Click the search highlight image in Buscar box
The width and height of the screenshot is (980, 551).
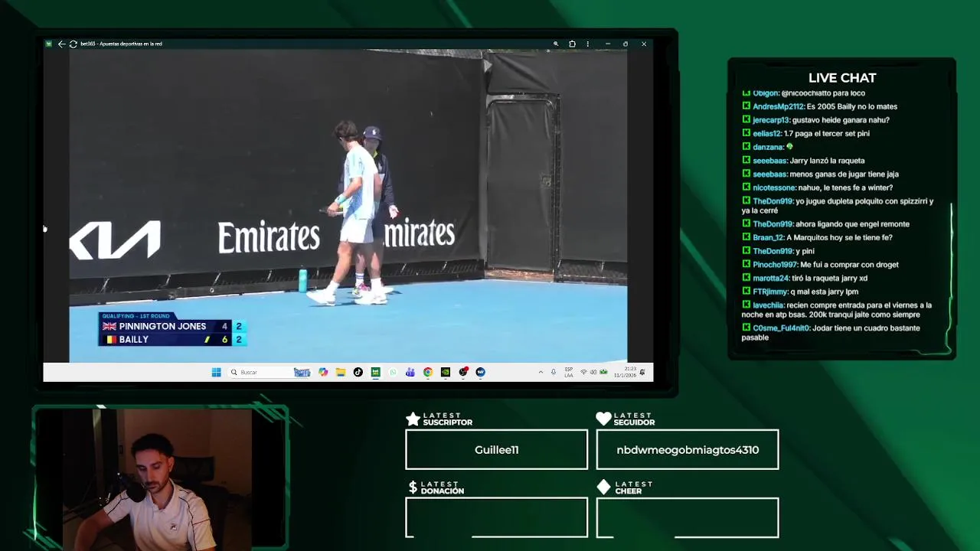tap(302, 372)
